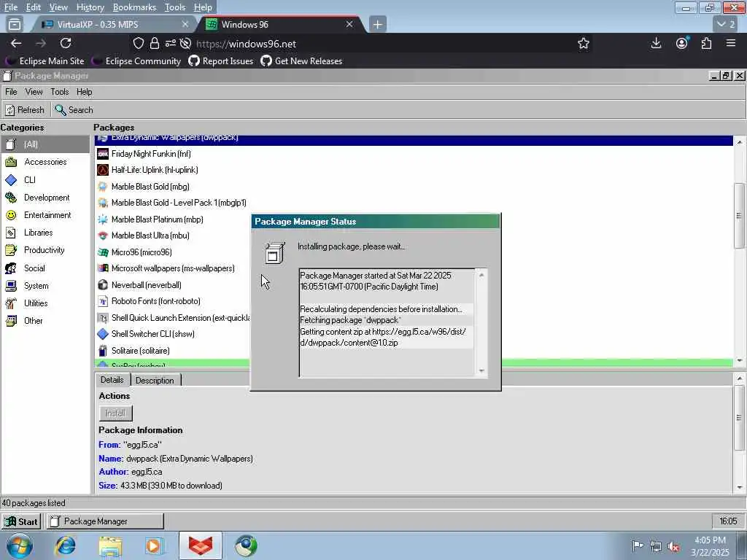Image resolution: width=747 pixels, height=560 pixels.
Task: Switch to the Description tab
Action: point(155,381)
